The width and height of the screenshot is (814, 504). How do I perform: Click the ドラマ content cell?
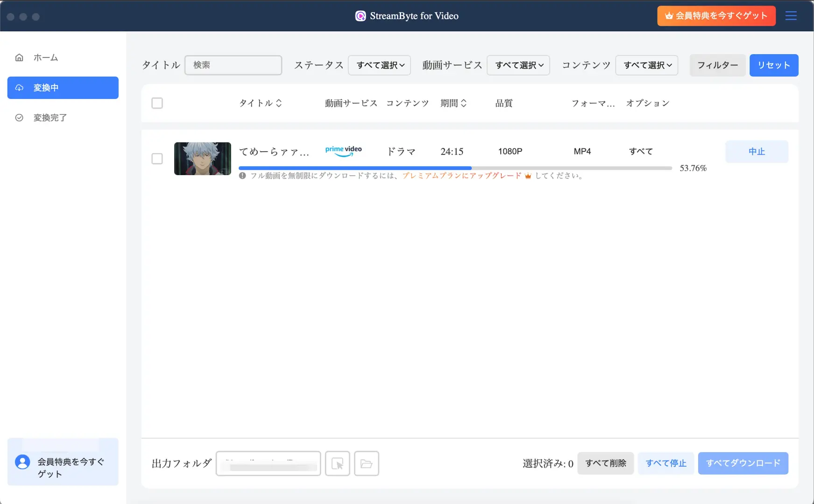coord(401,152)
